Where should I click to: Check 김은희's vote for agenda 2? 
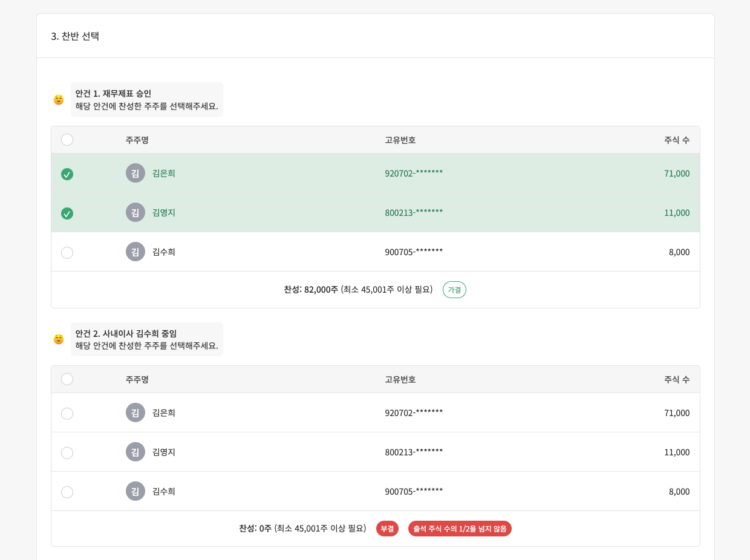click(x=67, y=413)
